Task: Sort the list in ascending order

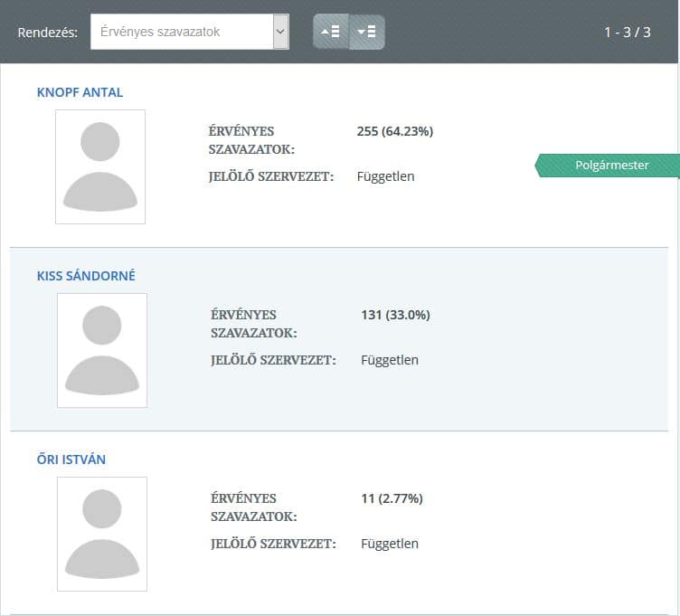Action: pos(331,32)
